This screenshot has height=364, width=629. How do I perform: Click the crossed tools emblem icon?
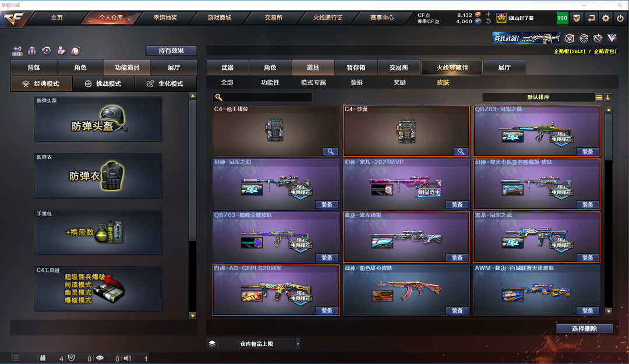pyautogui.click(x=598, y=38)
